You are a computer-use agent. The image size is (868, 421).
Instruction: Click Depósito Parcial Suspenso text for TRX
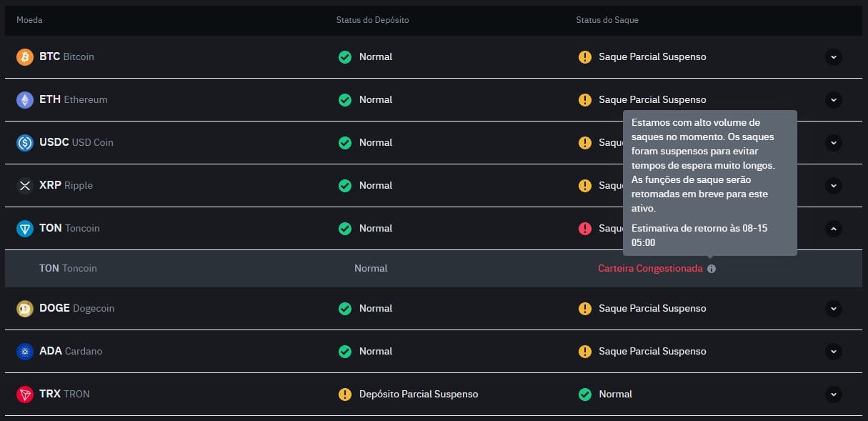[419, 394]
